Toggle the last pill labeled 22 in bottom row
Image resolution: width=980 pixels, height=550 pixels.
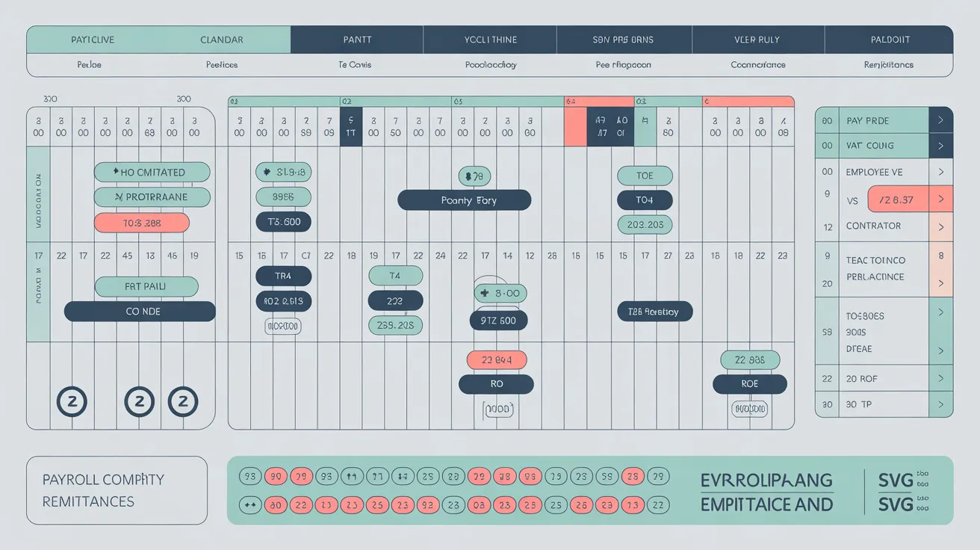pyautogui.click(x=658, y=505)
